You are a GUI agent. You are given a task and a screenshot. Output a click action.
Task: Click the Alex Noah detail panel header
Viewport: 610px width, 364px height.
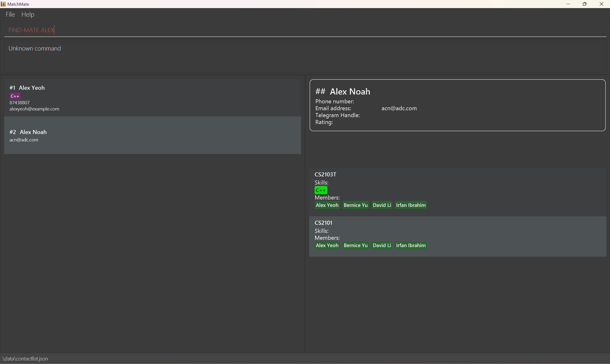pos(350,91)
